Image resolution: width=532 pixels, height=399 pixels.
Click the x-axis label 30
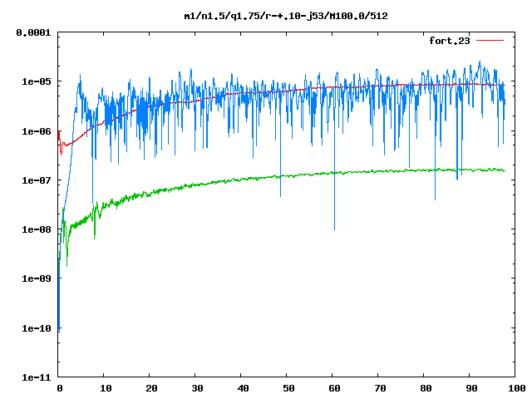click(x=197, y=388)
